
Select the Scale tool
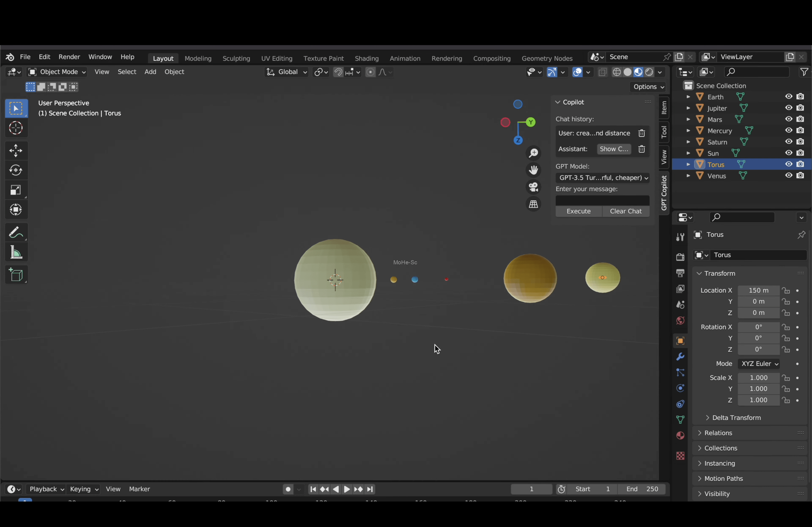16,190
